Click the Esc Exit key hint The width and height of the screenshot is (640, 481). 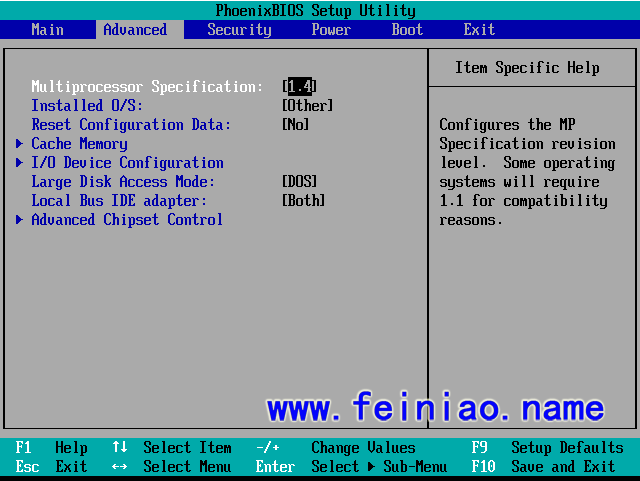51,467
